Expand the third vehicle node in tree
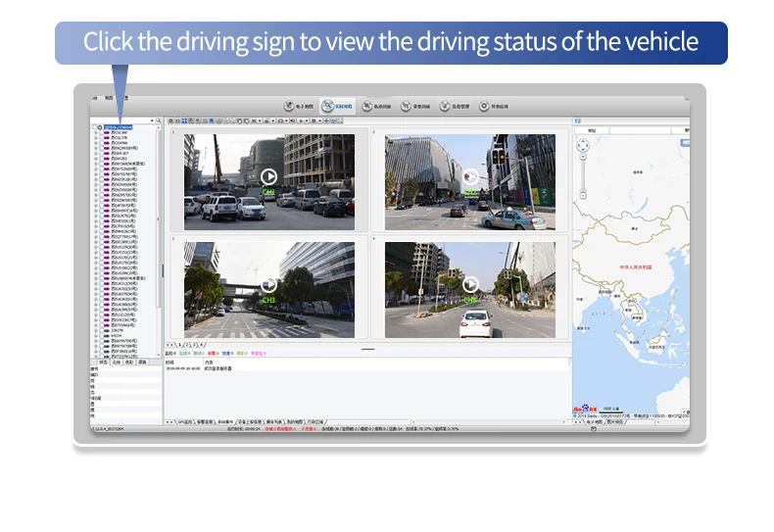Viewport: 774px width, 532px height. 95,142
